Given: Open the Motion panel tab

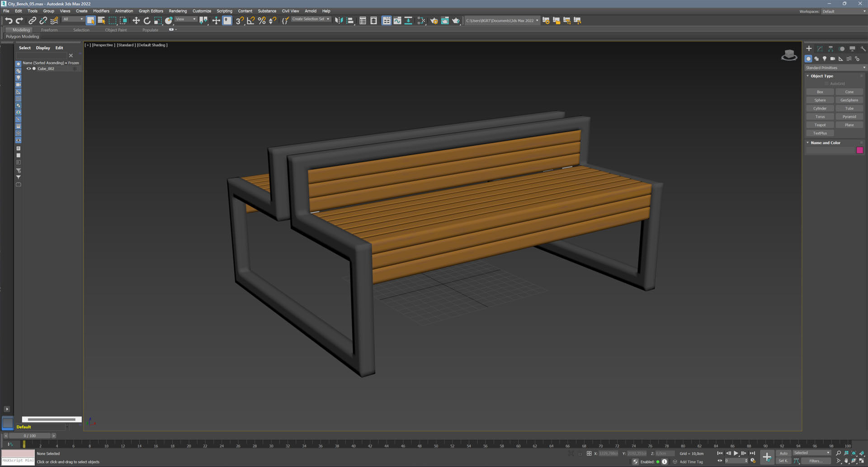Looking at the screenshot, I should coord(841,48).
